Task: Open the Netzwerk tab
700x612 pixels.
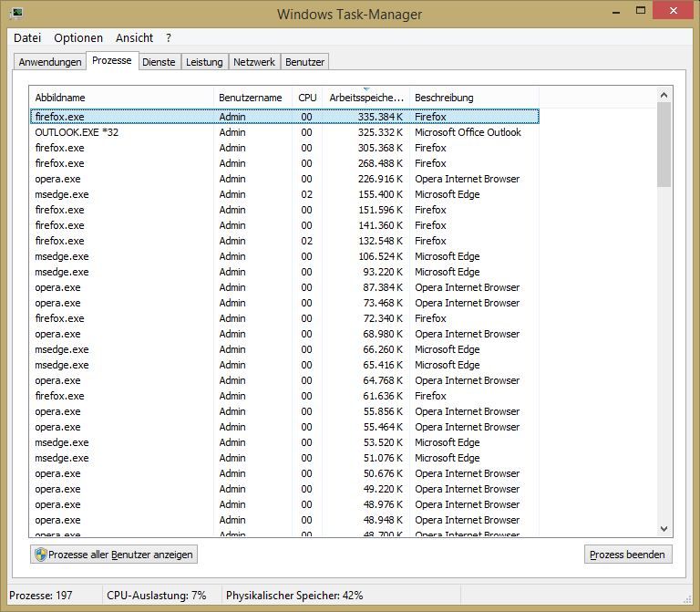Action: pos(254,62)
